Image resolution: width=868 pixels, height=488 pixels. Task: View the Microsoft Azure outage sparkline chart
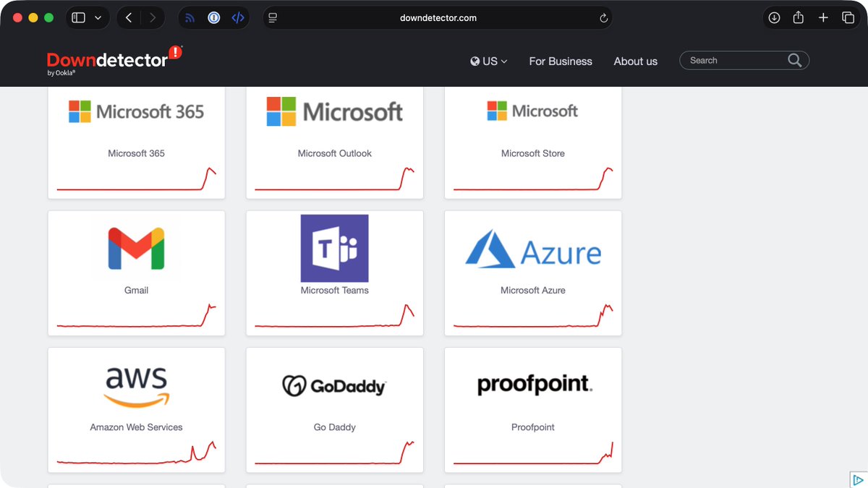point(533,316)
